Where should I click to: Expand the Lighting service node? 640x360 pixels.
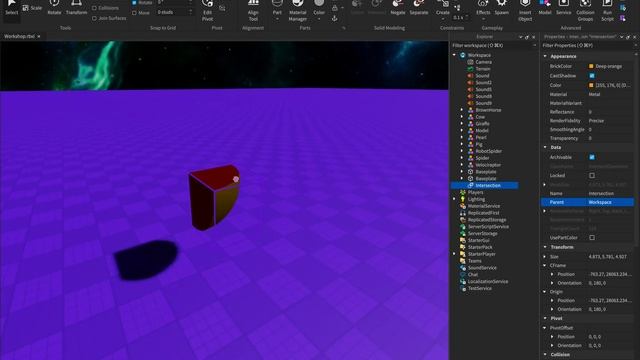pos(454,199)
